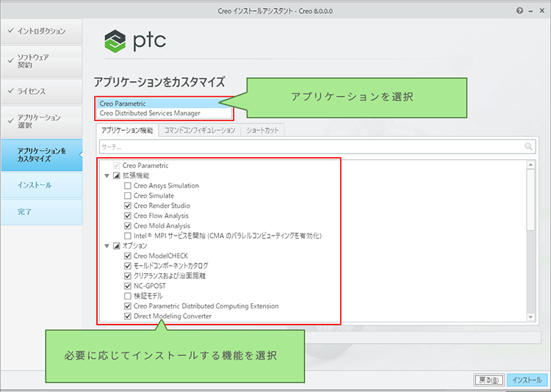Select the アプリケーション機能 tab
The width and height of the screenshot is (551, 392).
(x=127, y=131)
